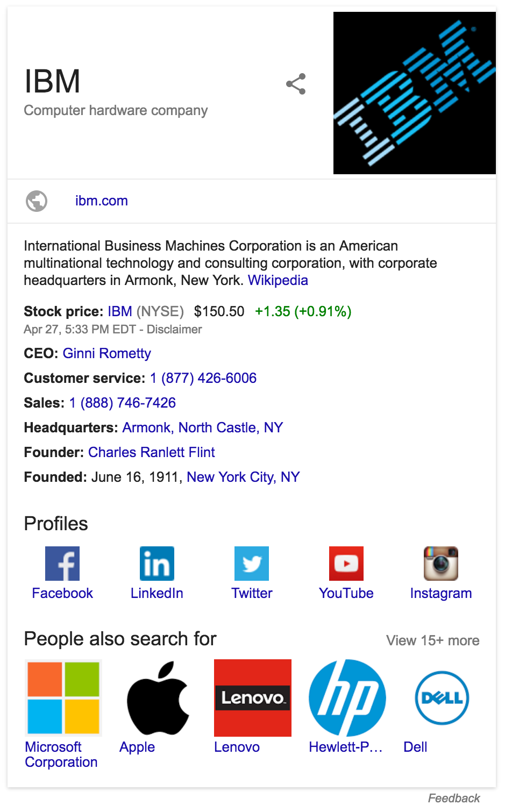This screenshot has width=512, height=812.
Task: Expand View 15+ more related companies
Action: (x=432, y=640)
